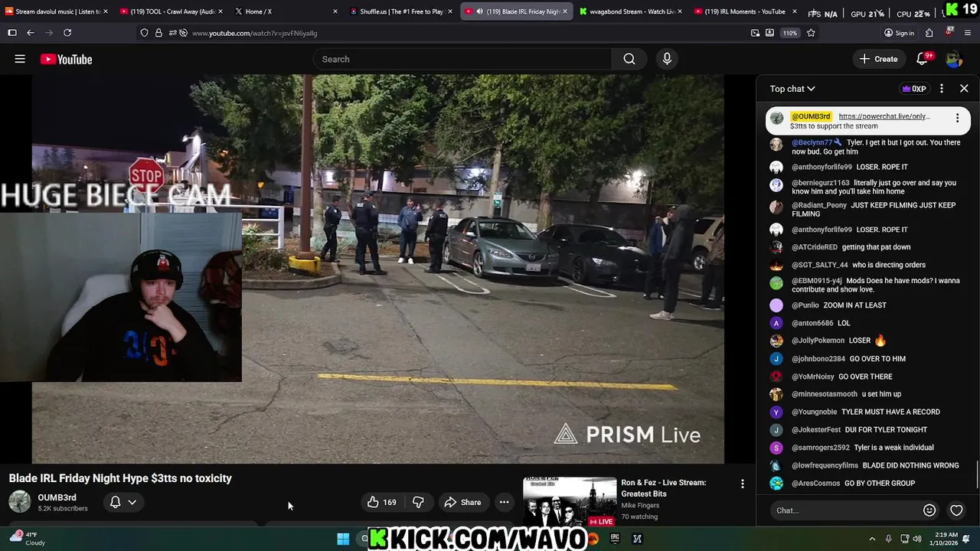Dislike the video with thumbs down
The width and height of the screenshot is (980, 551).
tap(418, 502)
